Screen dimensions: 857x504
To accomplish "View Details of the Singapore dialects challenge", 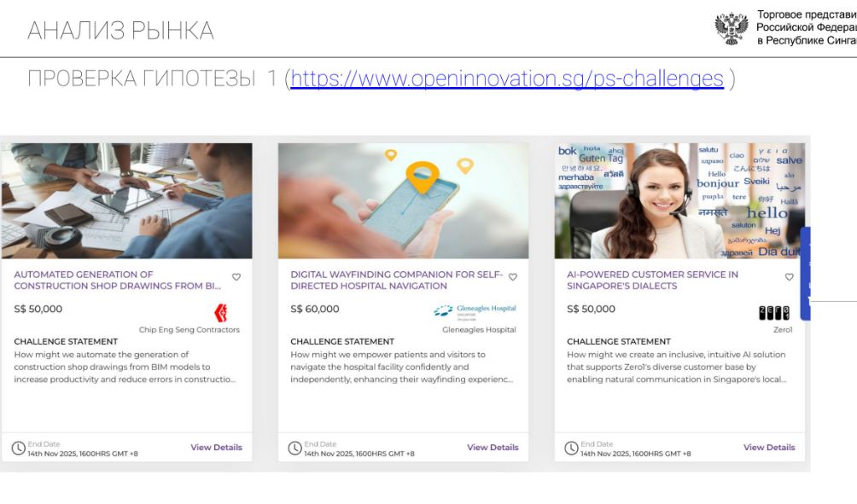I will (769, 447).
